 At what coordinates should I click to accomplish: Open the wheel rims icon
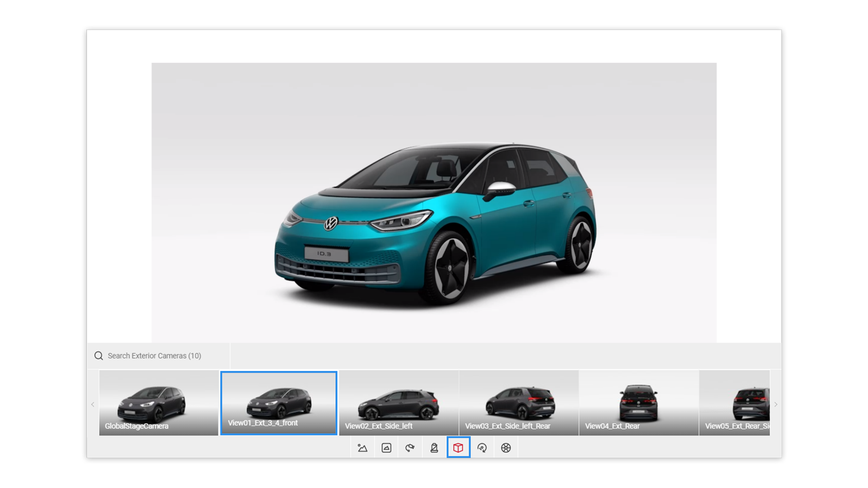tap(506, 448)
